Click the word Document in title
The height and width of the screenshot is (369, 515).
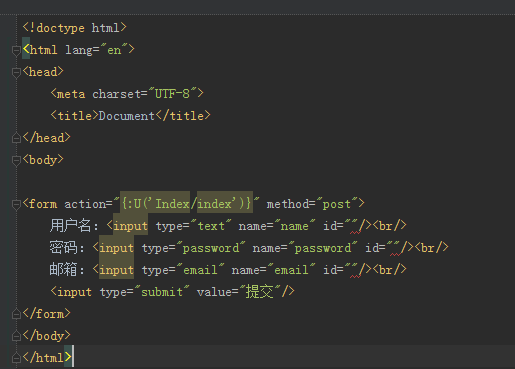coord(126,116)
